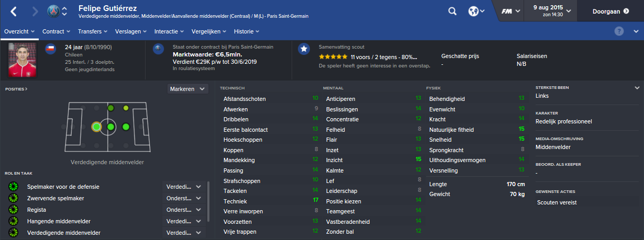The height and width of the screenshot is (240, 644).
Task: Open duty dropdown for Zwervende spelmaker
Action: [184, 198]
